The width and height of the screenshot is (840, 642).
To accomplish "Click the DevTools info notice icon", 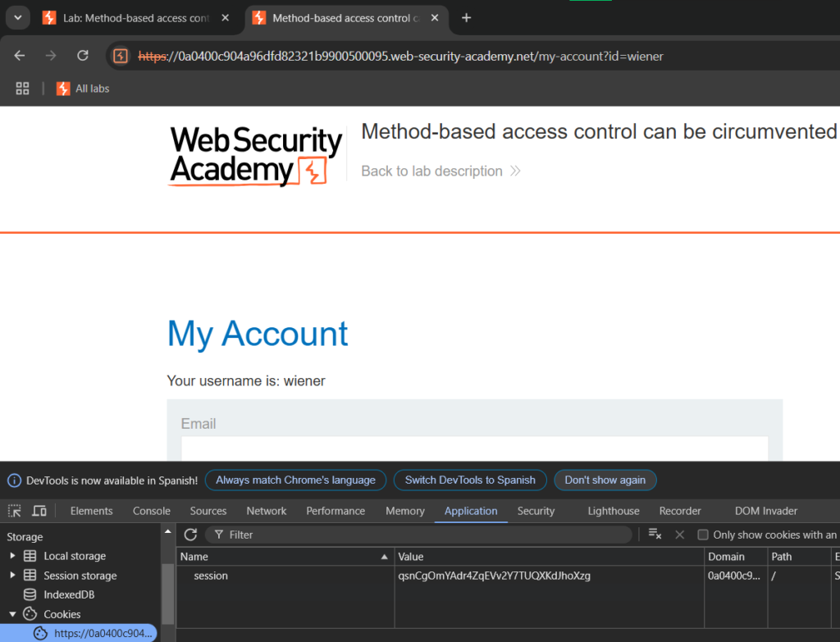I will (15, 480).
